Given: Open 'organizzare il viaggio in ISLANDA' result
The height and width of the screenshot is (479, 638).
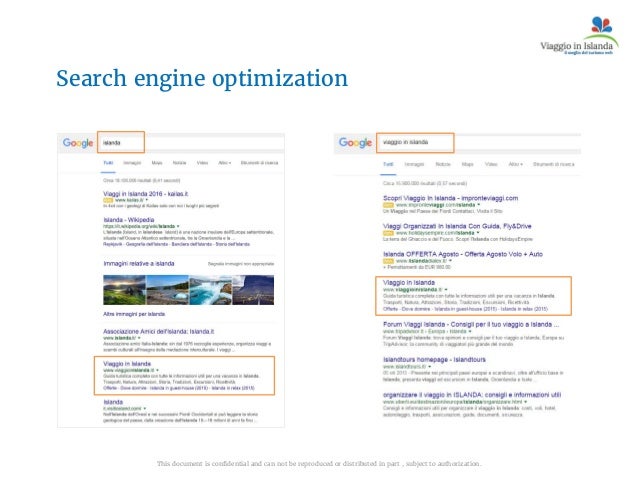Looking at the screenshot, I should pyautogui.click(x=472, y=395).
